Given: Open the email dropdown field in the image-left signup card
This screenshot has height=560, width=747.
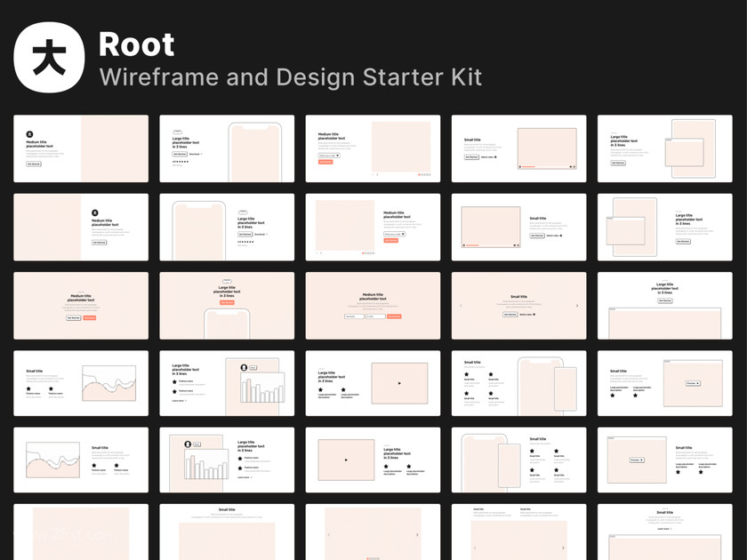Looking at the screenshot, I should 395,235.
